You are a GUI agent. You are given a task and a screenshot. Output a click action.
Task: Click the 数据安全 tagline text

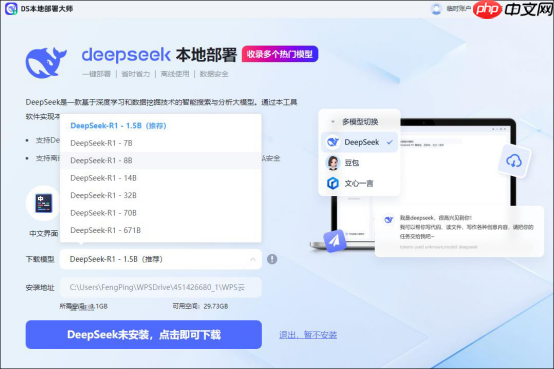(x=214, y=74)
